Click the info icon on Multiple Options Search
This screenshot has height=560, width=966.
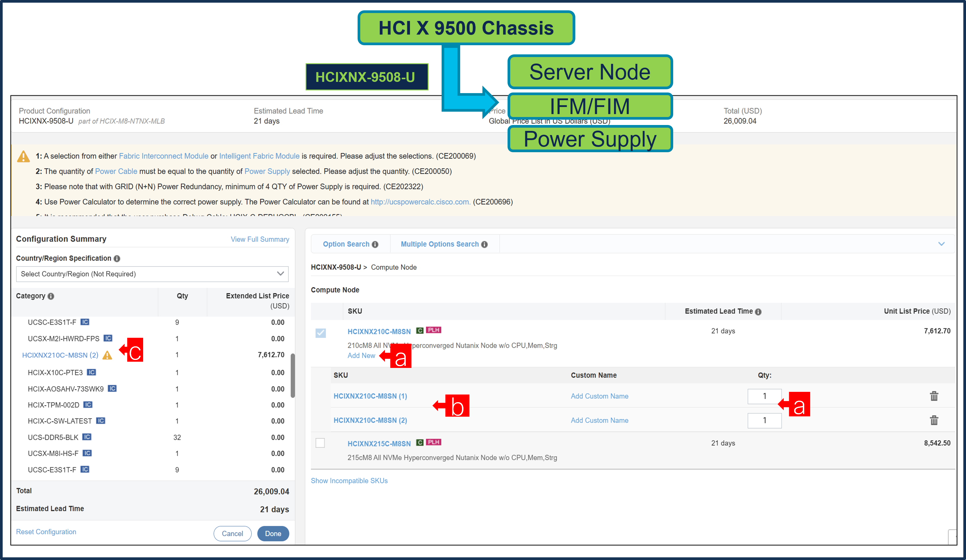(485, 244)
